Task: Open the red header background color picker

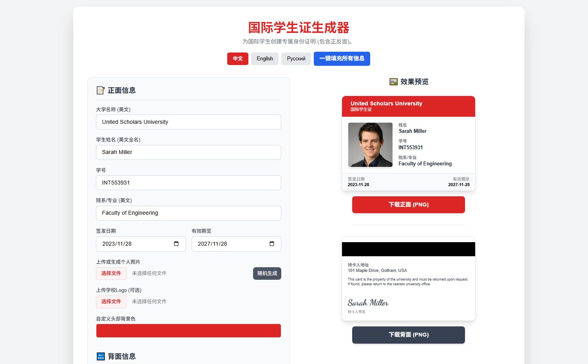Action: pyautogui.click(x=188, y=331)
